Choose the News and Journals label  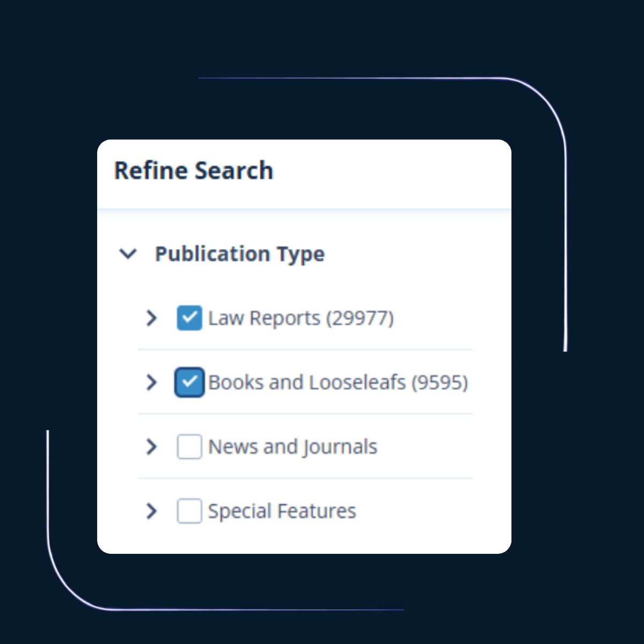pyautogui.click(x=292, y=447)
